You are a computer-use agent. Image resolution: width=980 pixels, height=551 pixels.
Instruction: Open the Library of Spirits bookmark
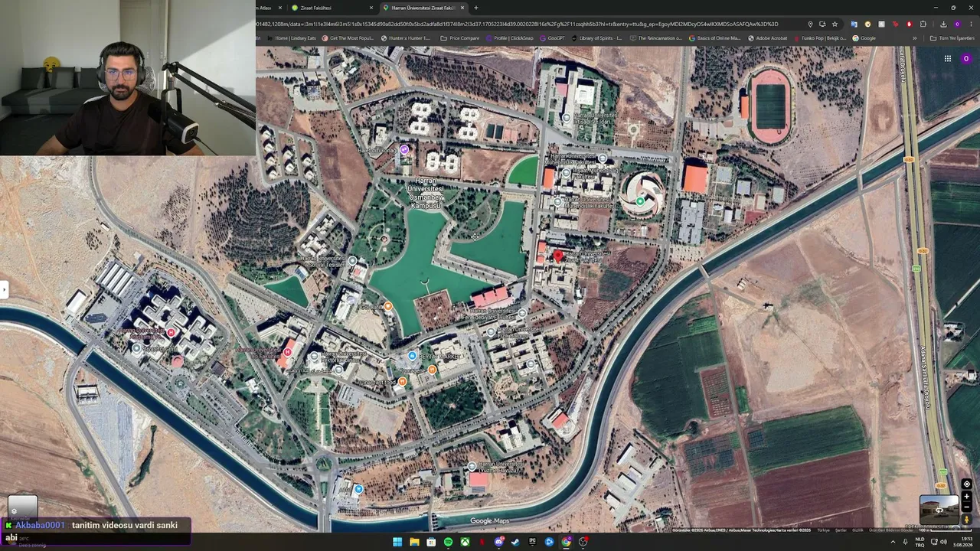point(596,38)
